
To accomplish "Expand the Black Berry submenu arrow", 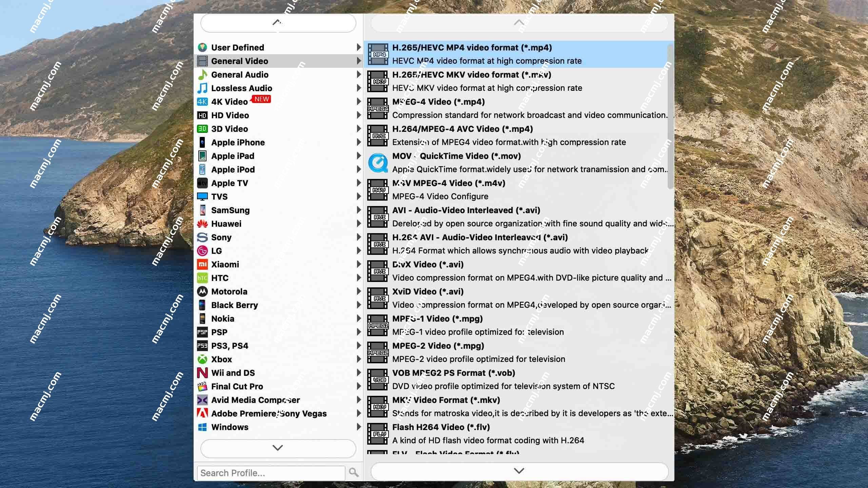I will click(359, 305).
